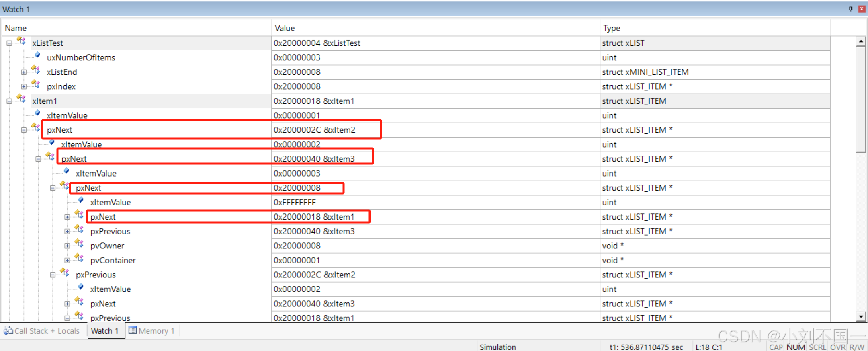Click the Memory 1 tab icon
This screenshot has height=351, width=868.
coord(133,330)
